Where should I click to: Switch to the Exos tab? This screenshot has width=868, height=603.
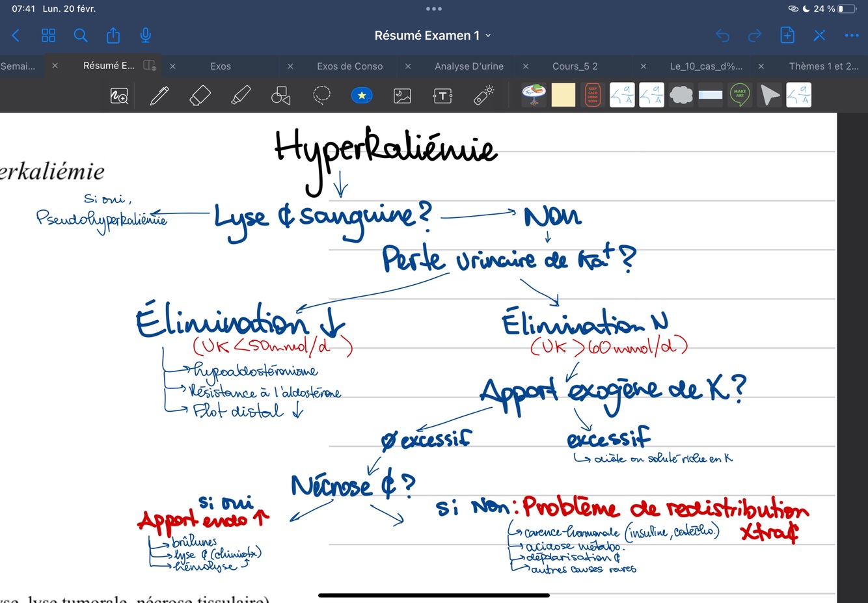tap(221, 66)
